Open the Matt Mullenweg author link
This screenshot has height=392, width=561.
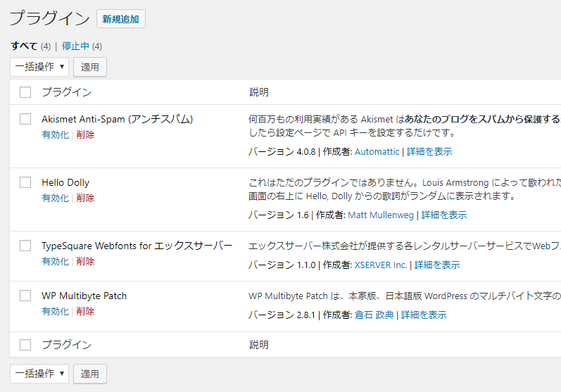point(381,215)
